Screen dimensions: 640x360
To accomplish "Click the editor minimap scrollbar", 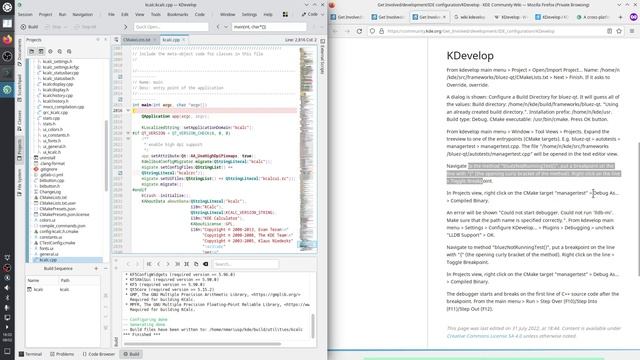I will point(307,149).
